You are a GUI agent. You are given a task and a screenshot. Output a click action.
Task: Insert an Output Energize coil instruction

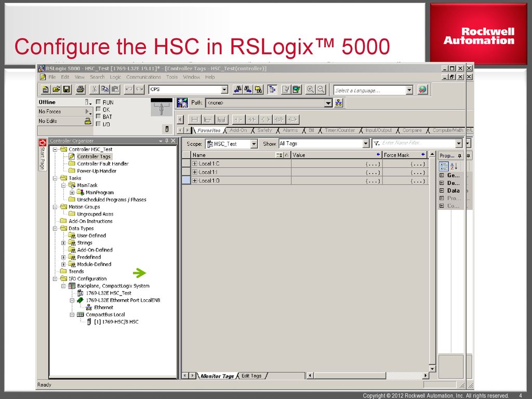(x=265, y=119)
